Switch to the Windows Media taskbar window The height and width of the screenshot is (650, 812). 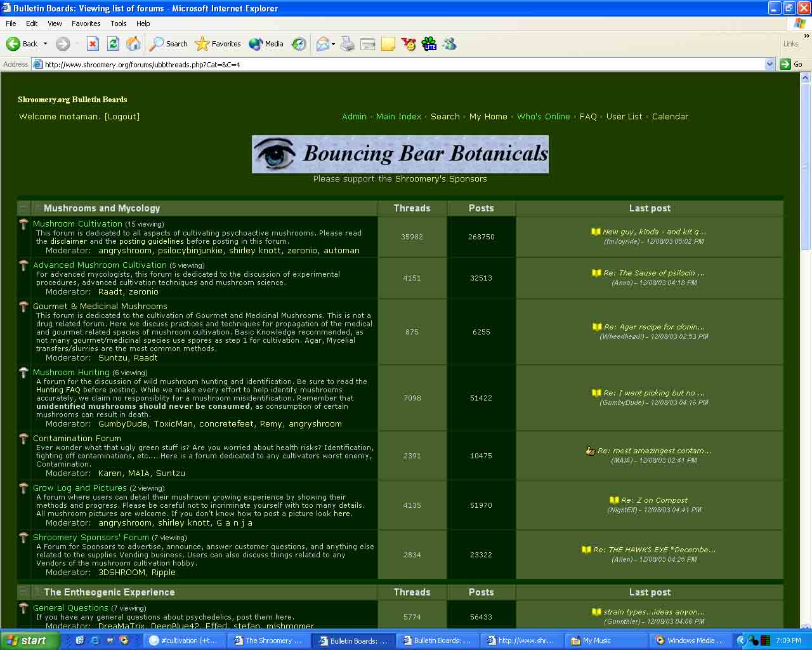(x=690, y=640)
